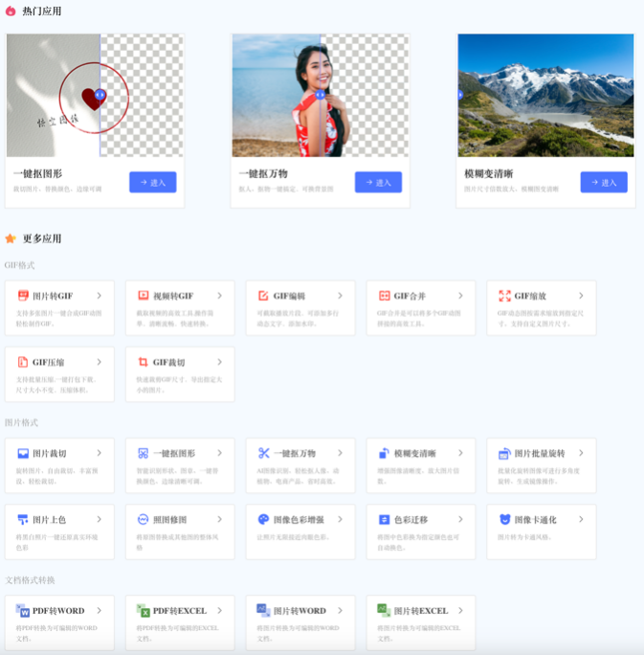Click the 热门应用 flame icon
Image resolution: width=644 pixels, height=655 pixels.
coord(11,11)
